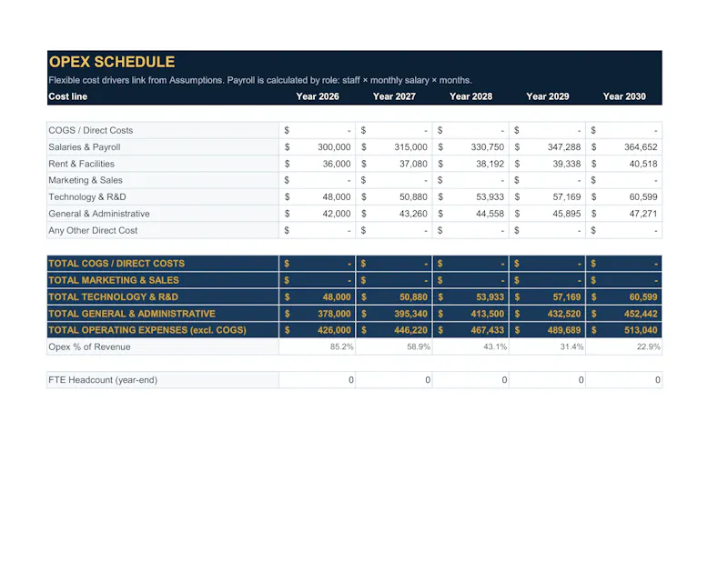Select the 38,192 rent cell
Image resolution: width=728 pixels, height=562 pixels.
point(470,164)
